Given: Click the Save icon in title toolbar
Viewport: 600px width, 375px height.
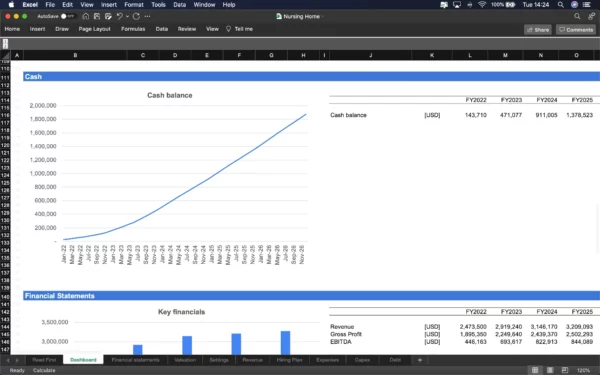Looking at the screenshot, I should [97, 16].
